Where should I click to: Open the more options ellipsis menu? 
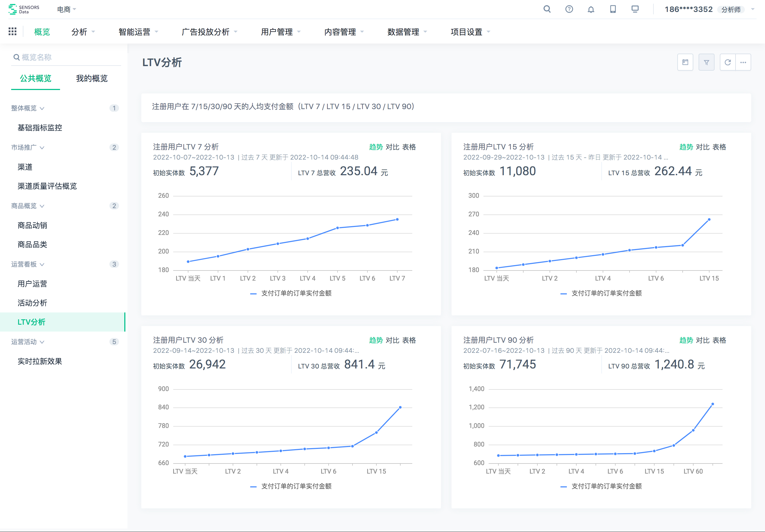(x=743, y=62)
